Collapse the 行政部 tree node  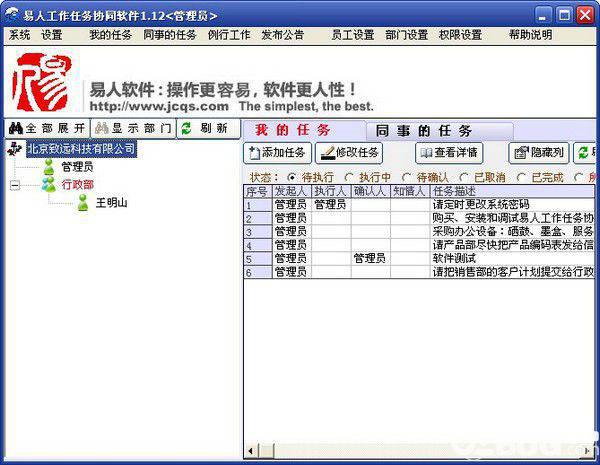tap(15, 186)
